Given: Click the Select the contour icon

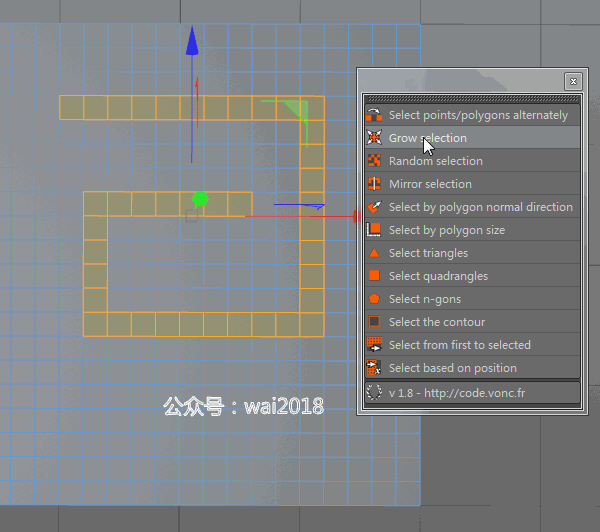Looking at the screenshot, I should [x=374, y=321].
